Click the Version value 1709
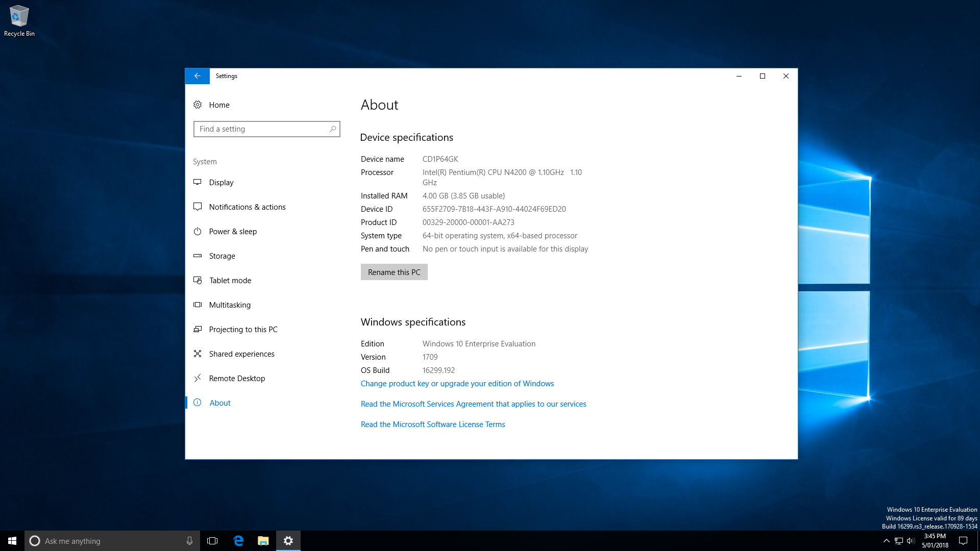Screen dimensions: 980x551 point(430,357)
